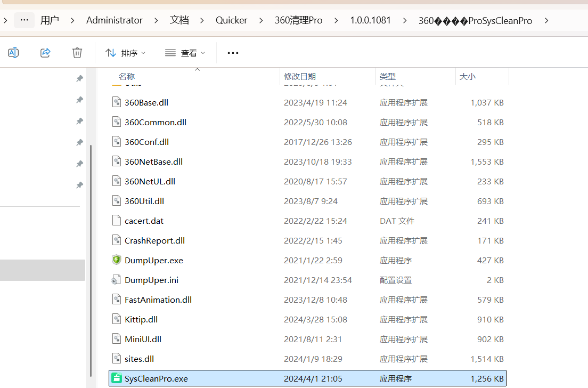This screenshot has height=388, width=588.
Task: Select the cacert.dat blank file icon
Action: [x=117, y=220]
